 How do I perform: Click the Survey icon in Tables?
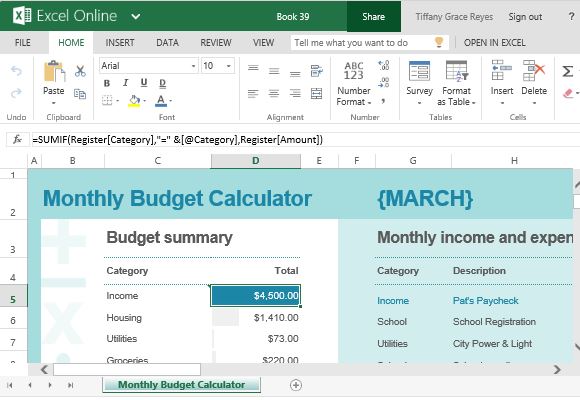419,71
